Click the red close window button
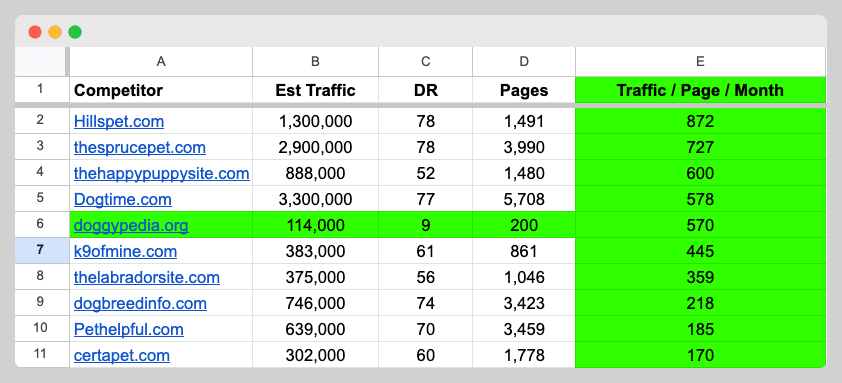The height and width of the screenshot is (383, 842). (35, 32)
